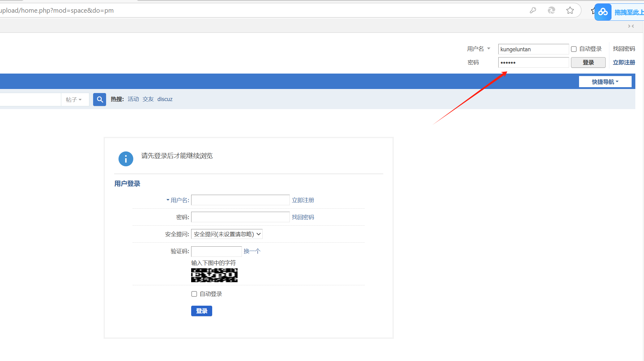Click the bookmark star icon
The height and width of the screenshot is (361, 644).
coord(570,11)
